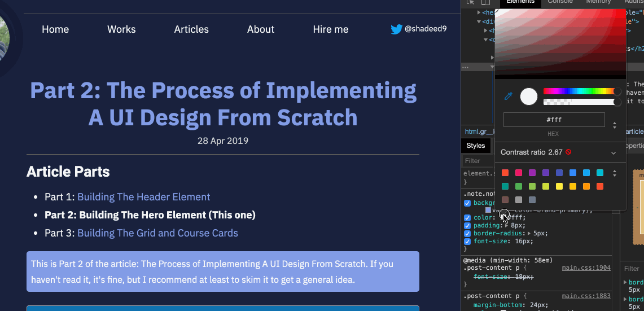Click the three dots beside the DOM row
The width and height of the screenshot is (644, 311).
click(466, 67)
